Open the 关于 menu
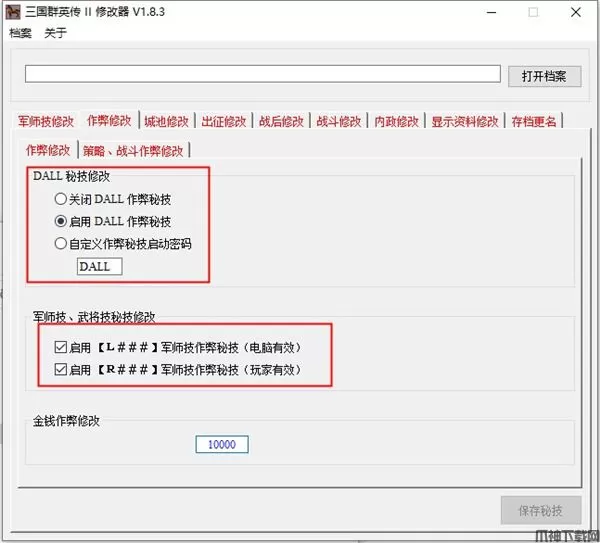The width and height of the screenshot is (600, 543). [56, 33]
